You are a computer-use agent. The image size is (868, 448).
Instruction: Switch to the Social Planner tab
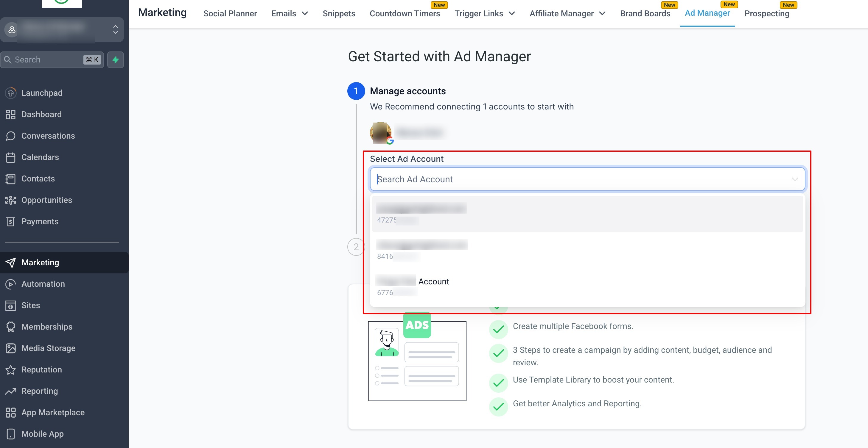230,13
